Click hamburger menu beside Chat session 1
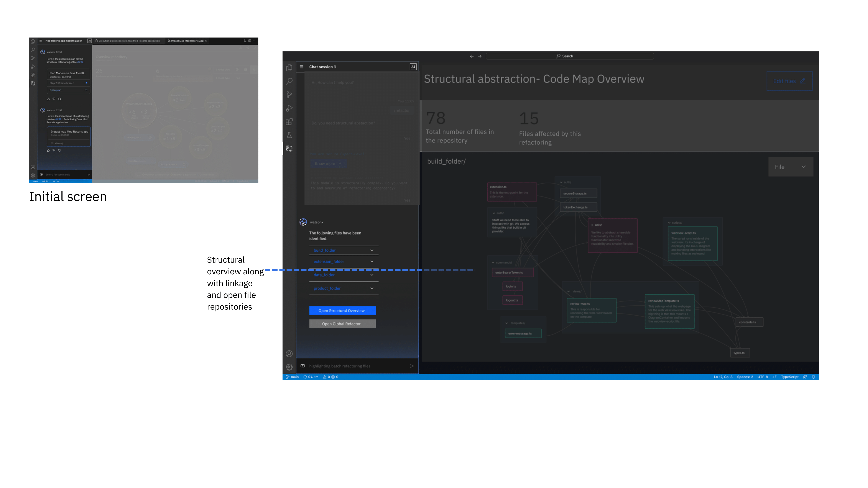This screenshot has width=868, height=488. (x=302, y=67)
